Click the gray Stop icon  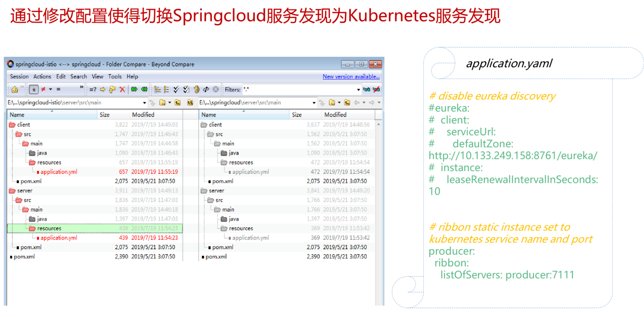point(216,90)
